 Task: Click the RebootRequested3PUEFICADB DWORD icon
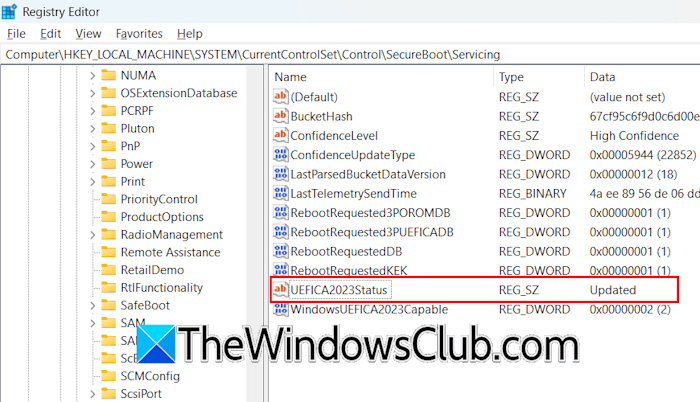[280, 232]
